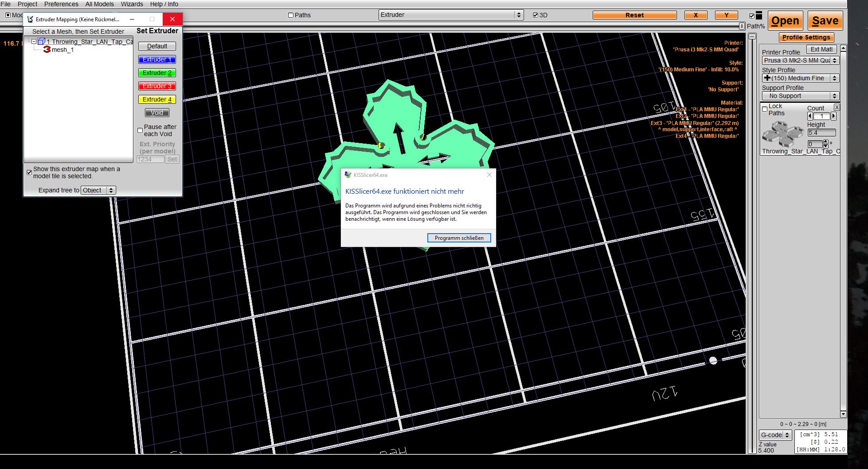Click the right panel scroll-up arrow

(843, 48)
